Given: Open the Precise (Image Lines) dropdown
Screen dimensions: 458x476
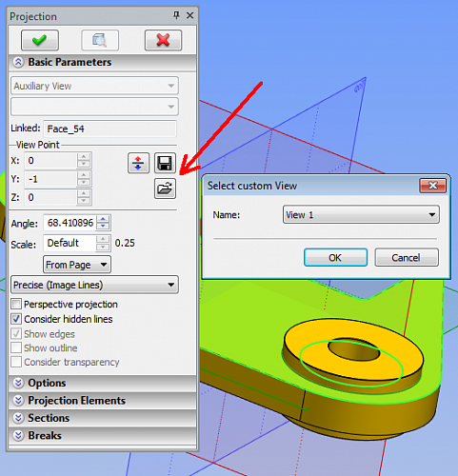Looking at the screenshot, I should [x=94, y=285].
